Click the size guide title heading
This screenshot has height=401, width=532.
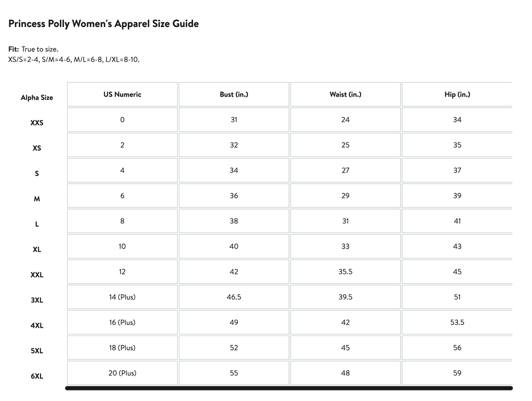click(103, 24)
